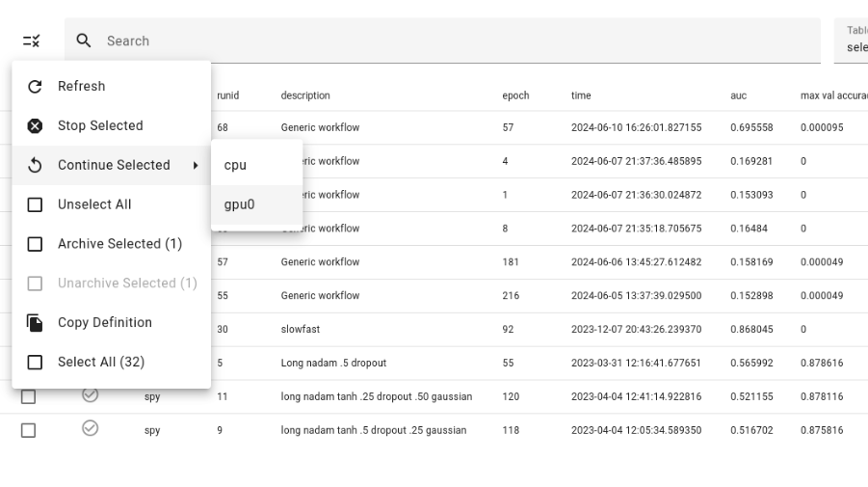Image resolution: width=868 pixels, height=487 pixels.
Task: Click status checkmark icon for runid 9
Action: [x=91, y=429]
